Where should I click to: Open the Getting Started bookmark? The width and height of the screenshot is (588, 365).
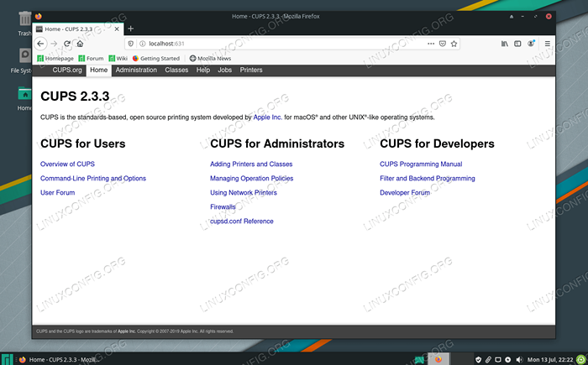coord(156,59)
